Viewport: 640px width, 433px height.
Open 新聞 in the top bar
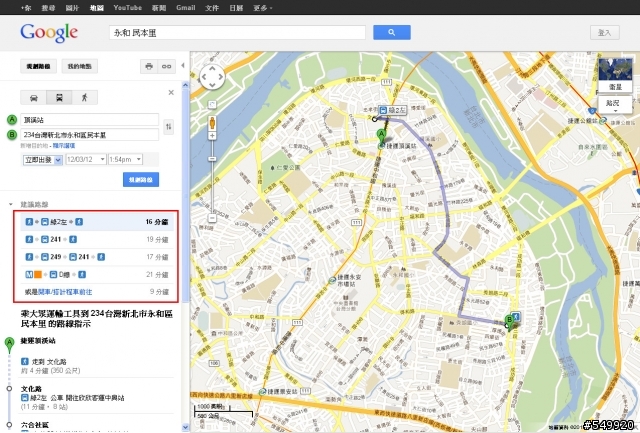159,8
